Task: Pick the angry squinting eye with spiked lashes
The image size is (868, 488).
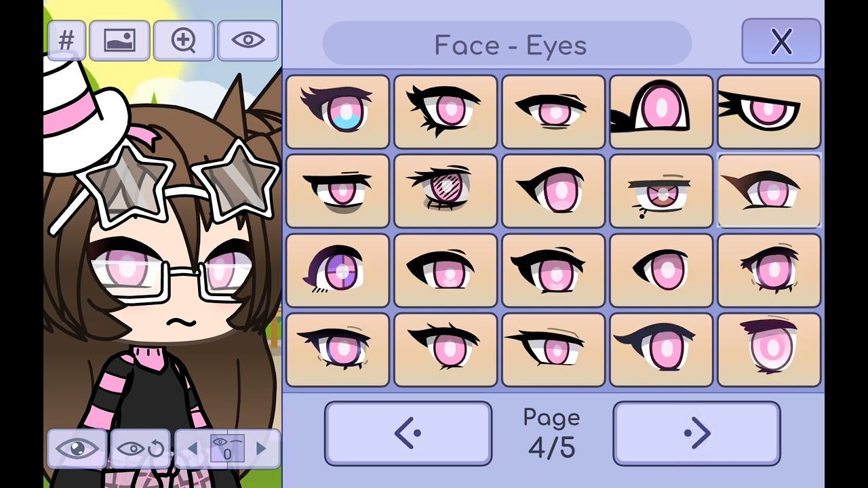Action: pos(769,112)
